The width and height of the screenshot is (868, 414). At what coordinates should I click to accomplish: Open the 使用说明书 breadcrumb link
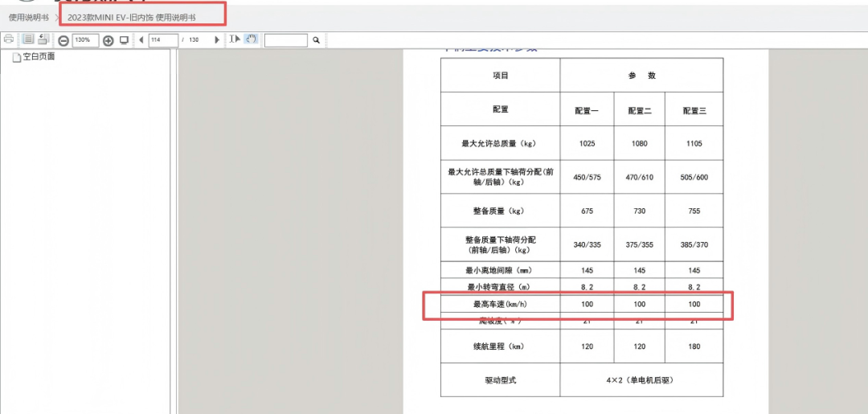point(28,17)
